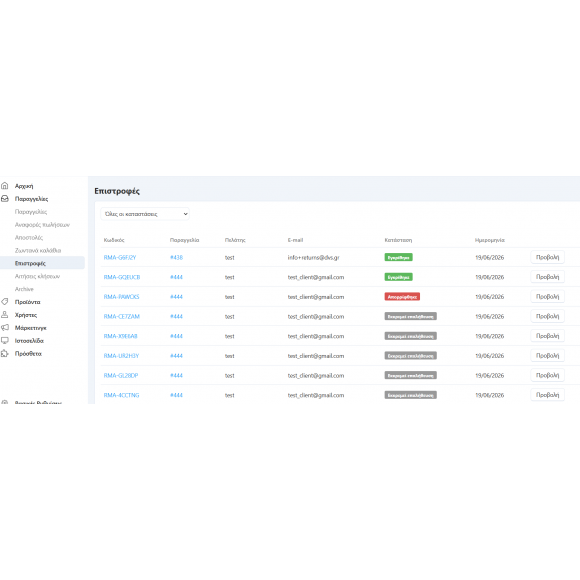Click the puzzle icon beside Πρόσθετα
The height and width of the screenshot is (580, 580).
pos(5,354)
